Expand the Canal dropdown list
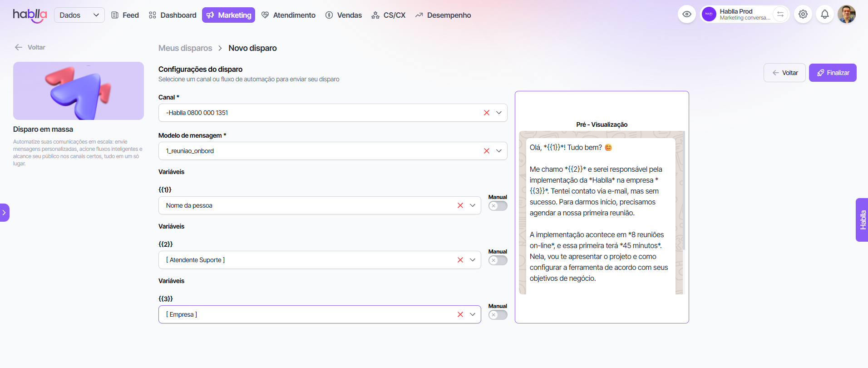 pyautogui.click(x=499, y=113)
